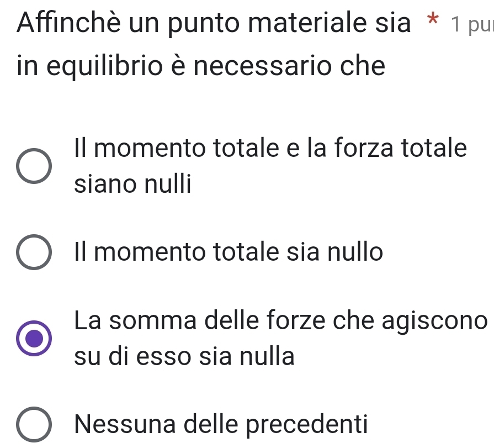
Task: Mark the second answer option's circle
Action: coord(35,253)
